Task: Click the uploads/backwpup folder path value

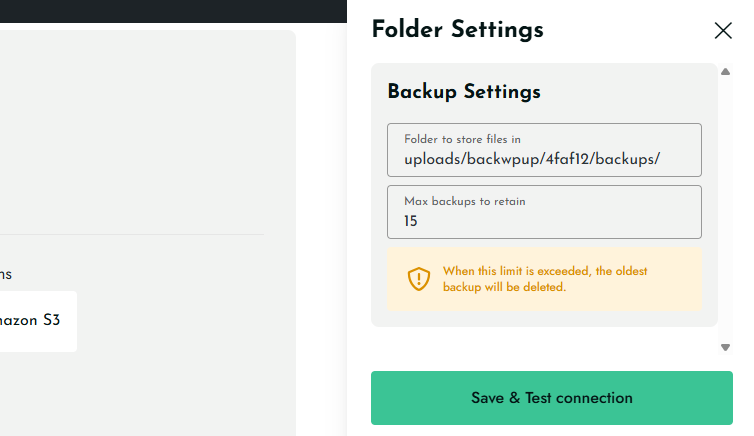Action: pos(532,159)
